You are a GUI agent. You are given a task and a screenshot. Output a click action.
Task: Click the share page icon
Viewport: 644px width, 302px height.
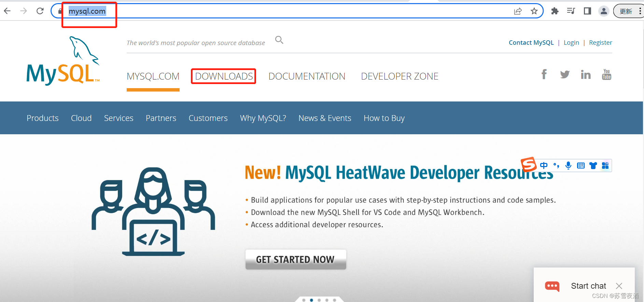pos(518,11)
